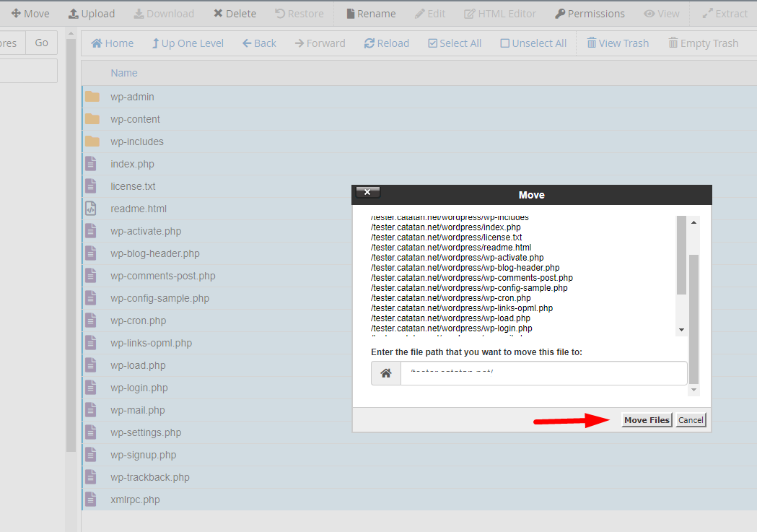Click the wp-links-opml.php file icon
757x532 pixels.
click(91, 343)
